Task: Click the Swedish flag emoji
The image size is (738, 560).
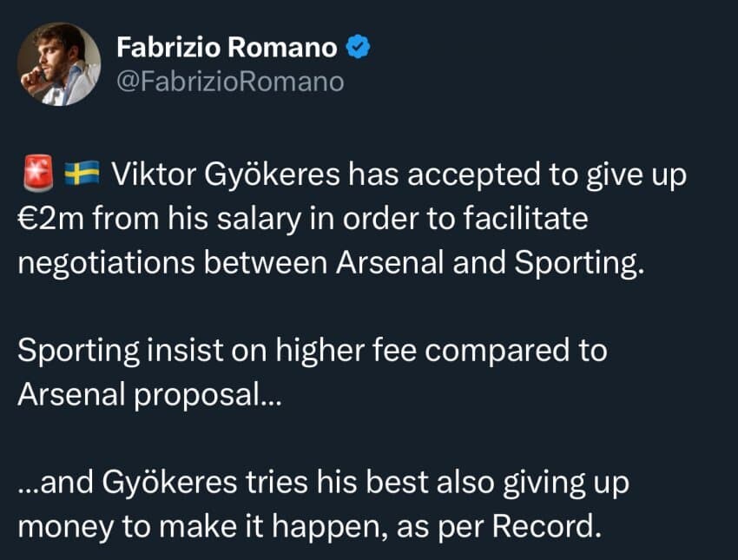Action: coord(82,173)
